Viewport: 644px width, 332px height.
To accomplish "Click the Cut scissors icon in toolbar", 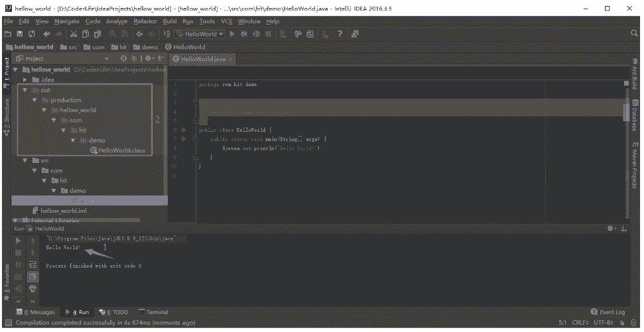I will pyautogui.click(x=72, y=34).
